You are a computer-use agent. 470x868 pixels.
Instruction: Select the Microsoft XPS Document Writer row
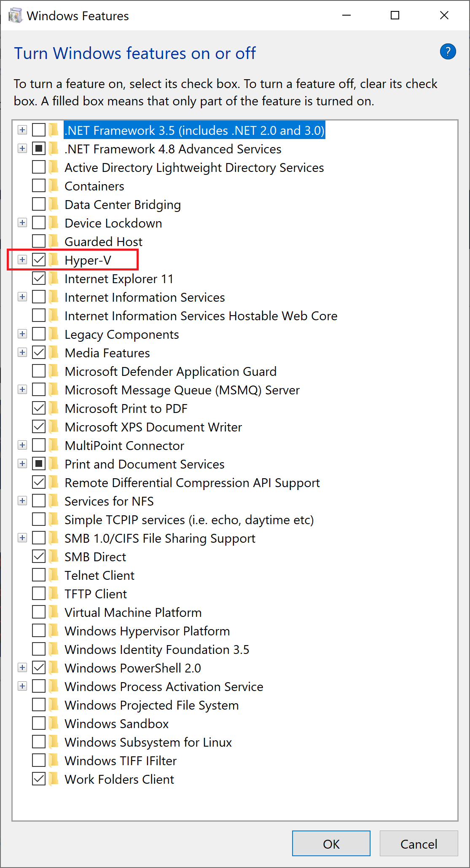pos(153,427)
